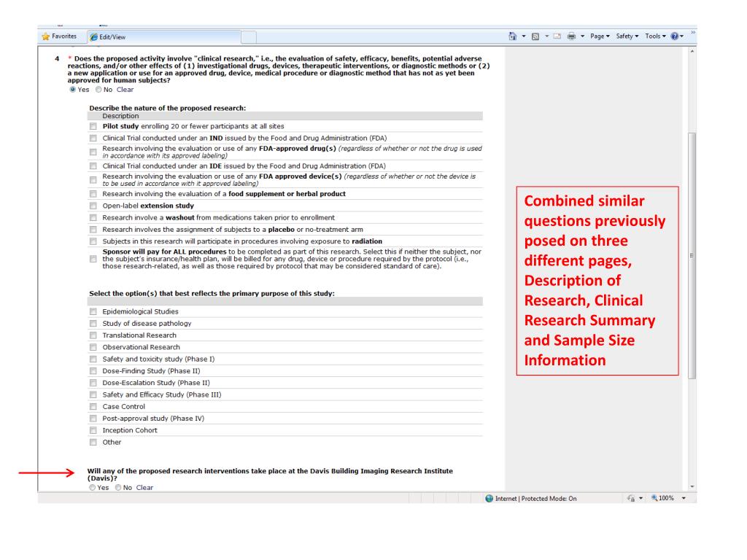Check Safety and toxicity study (Phase I)
The image size is (747, 560).
point(93,359)
